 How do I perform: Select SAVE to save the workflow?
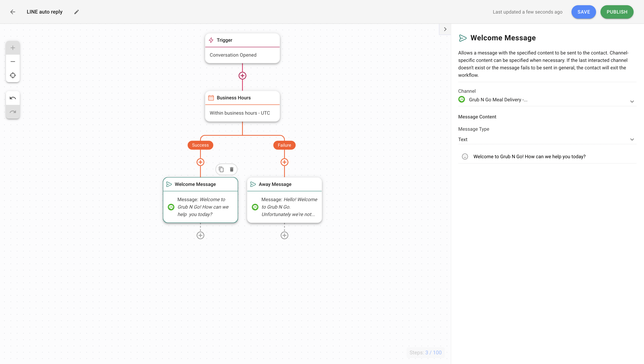pos(583,12)
